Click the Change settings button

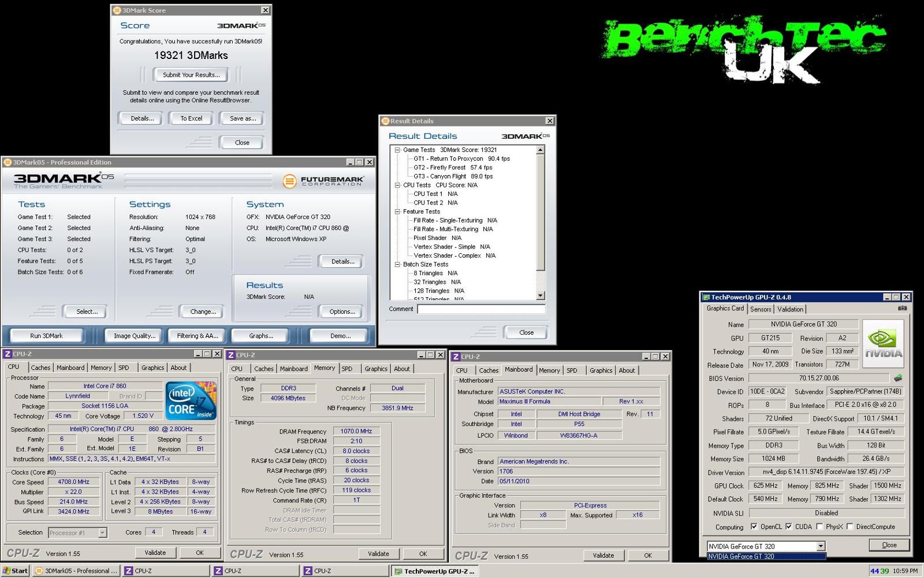tap(203, 312)
